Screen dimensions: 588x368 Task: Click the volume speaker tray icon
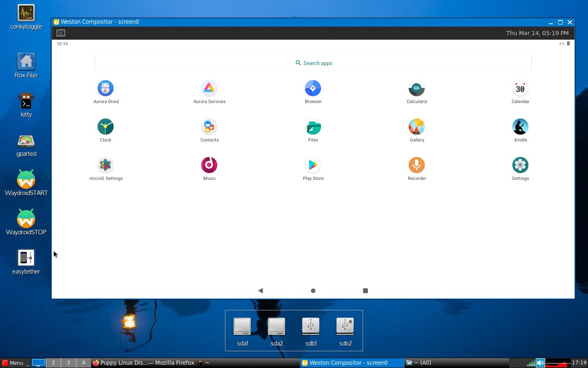pos(540,363)
